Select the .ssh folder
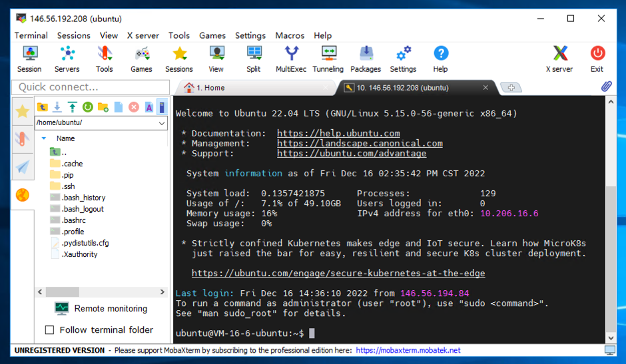 (63, 186)
